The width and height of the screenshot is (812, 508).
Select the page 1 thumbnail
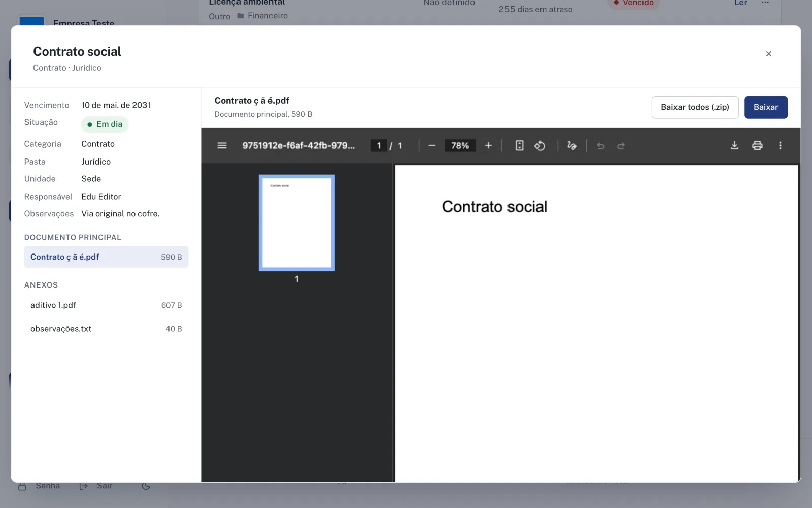point(297,223)
